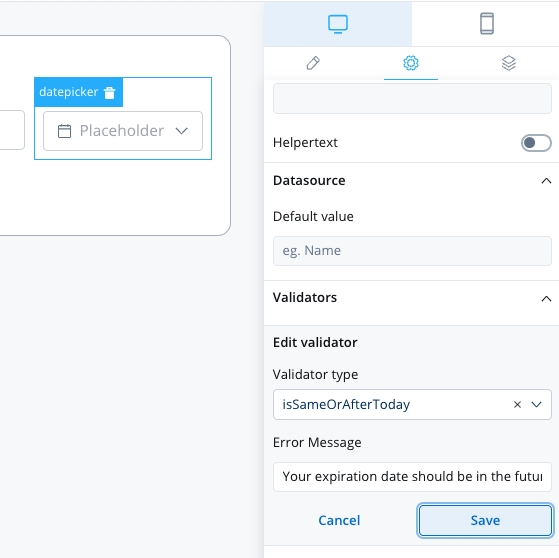This screenshot has height=558, width=559.
Task: Collapse the Validators section
Action: tap(546, 298)
